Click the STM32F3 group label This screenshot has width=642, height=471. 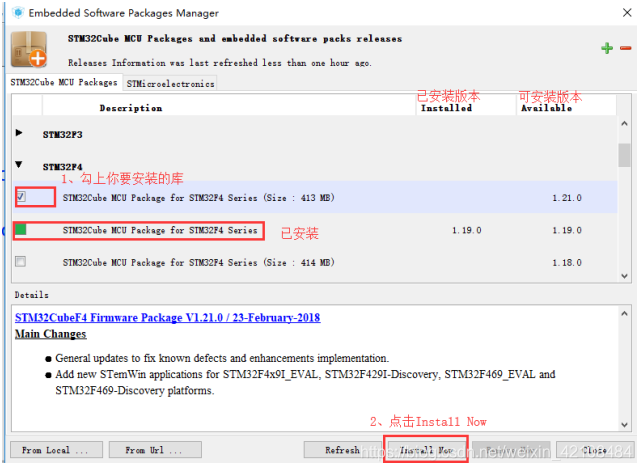(62, 134)
